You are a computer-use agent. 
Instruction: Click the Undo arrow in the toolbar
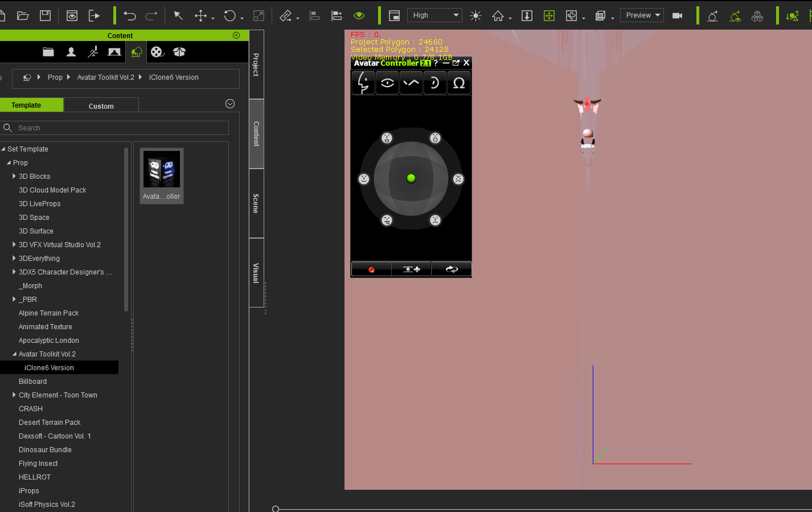pos(130,16)
